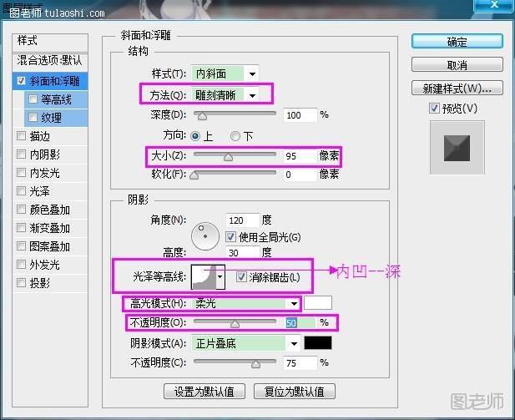Image resolution: width=515 pixels, height=420 pixels.
Task: Select direction 下 radio button
Action: click(x=235, y=136)
